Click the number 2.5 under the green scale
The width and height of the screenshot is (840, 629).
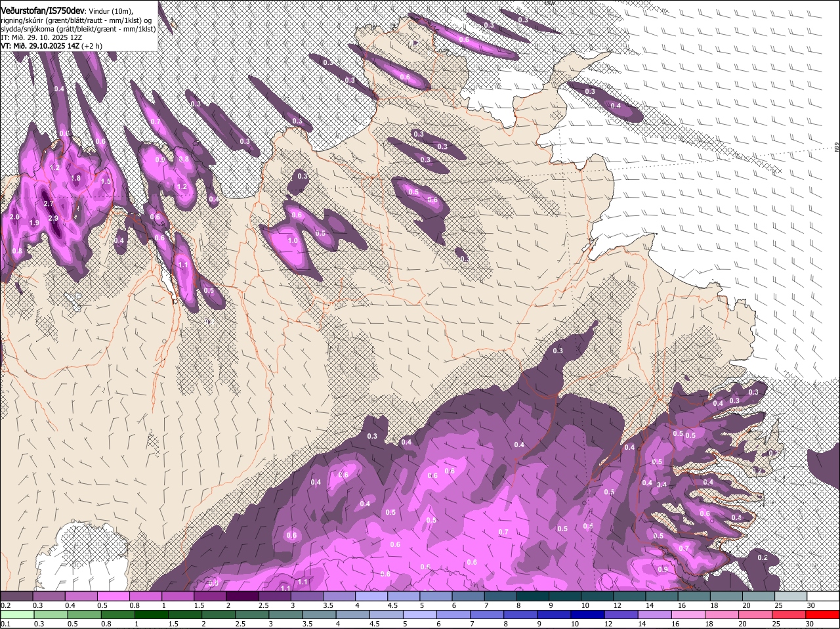tap(240, 624)
